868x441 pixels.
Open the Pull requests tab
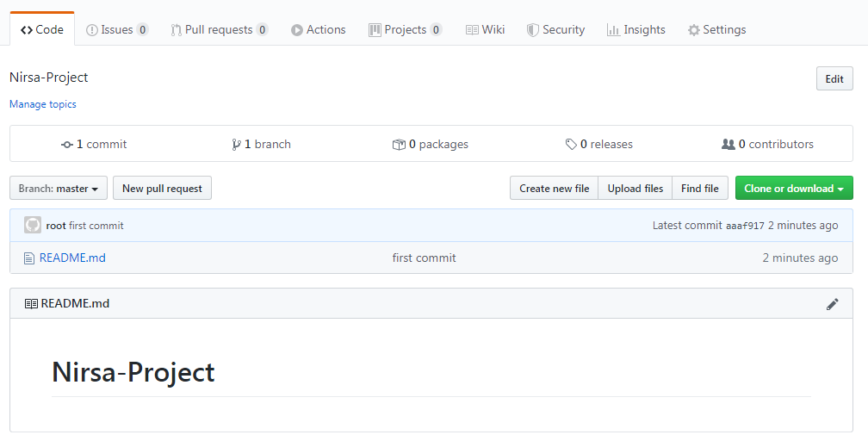pyautogui.click(x=220, y=29)
